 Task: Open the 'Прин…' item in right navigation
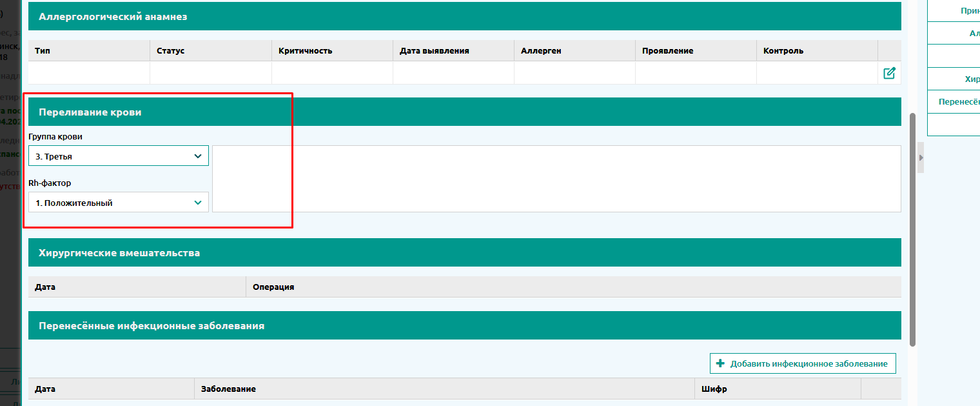coord(969,10)
